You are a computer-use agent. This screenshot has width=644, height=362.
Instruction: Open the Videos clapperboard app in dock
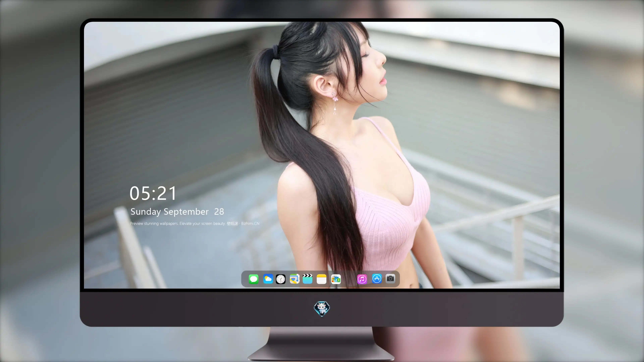point(308,279)
